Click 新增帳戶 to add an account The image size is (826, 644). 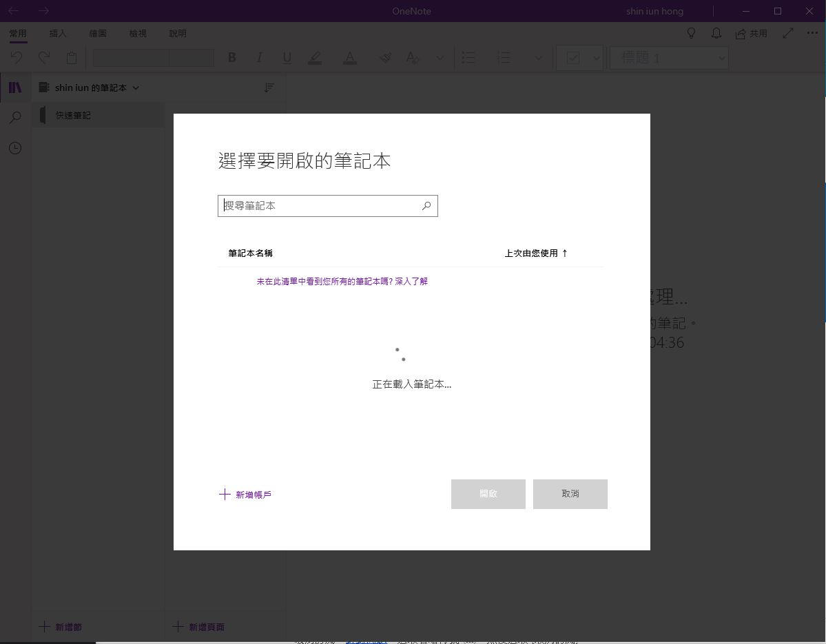point(245,495)
